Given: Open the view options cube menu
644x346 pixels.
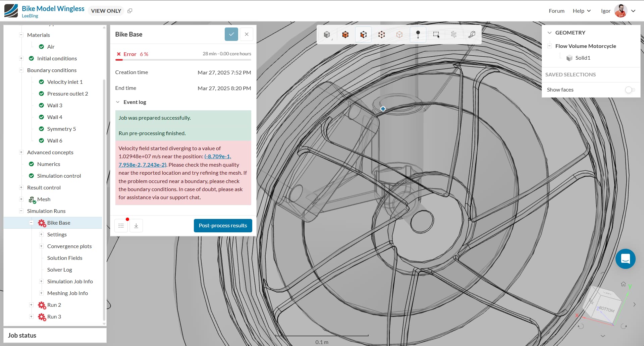Looking at the screenshot, I should 327,35.
